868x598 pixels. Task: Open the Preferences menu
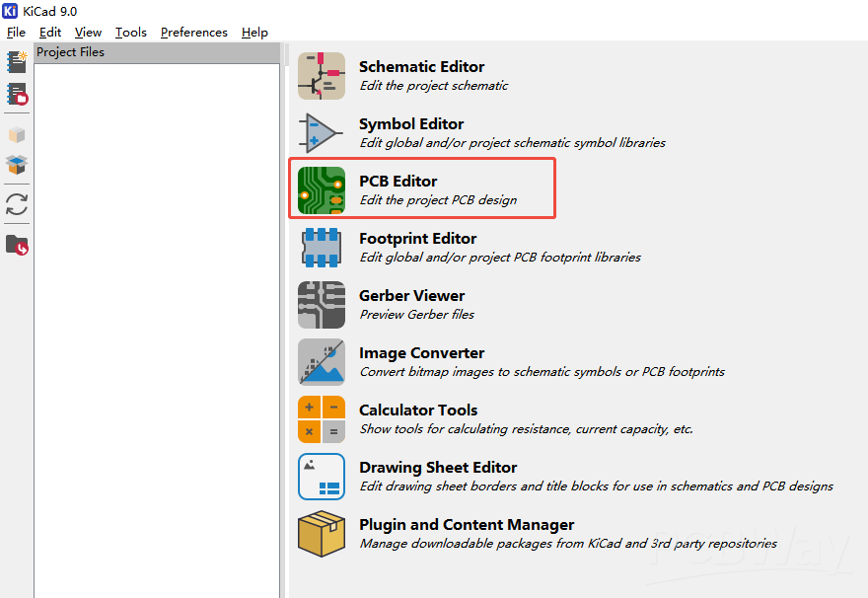[193, 33]
